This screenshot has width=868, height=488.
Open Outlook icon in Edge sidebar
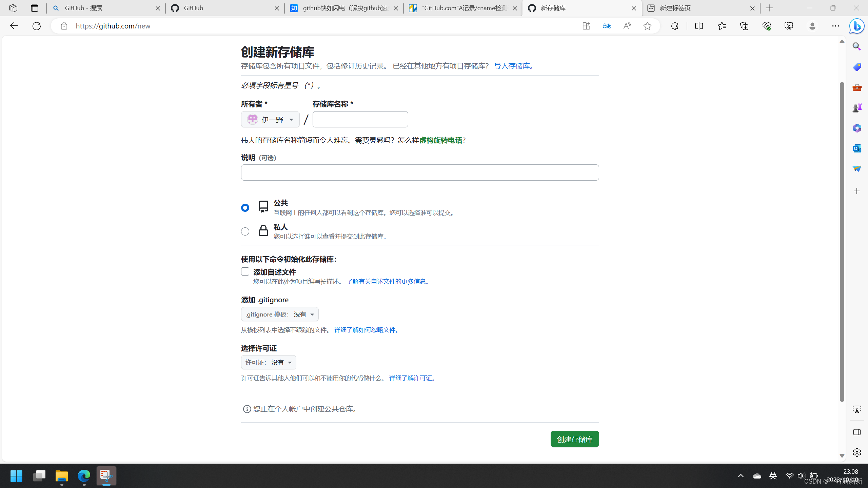click(x=857, y=148)
